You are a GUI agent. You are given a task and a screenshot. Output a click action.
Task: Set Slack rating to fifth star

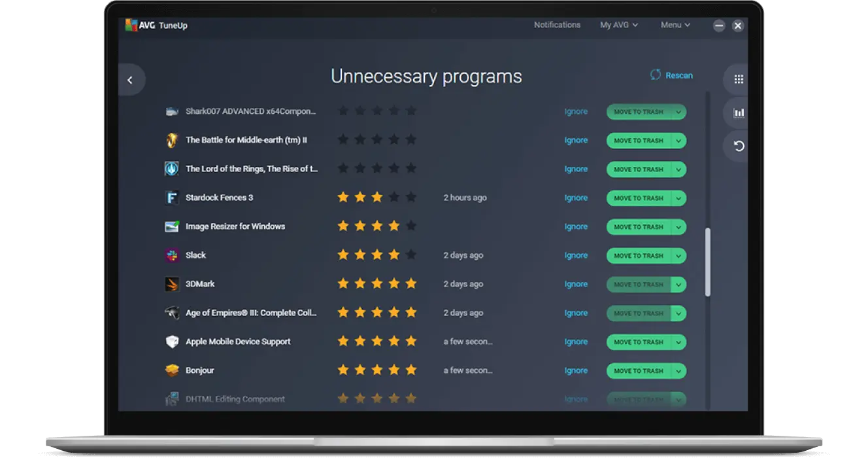(x=410, y=255)
